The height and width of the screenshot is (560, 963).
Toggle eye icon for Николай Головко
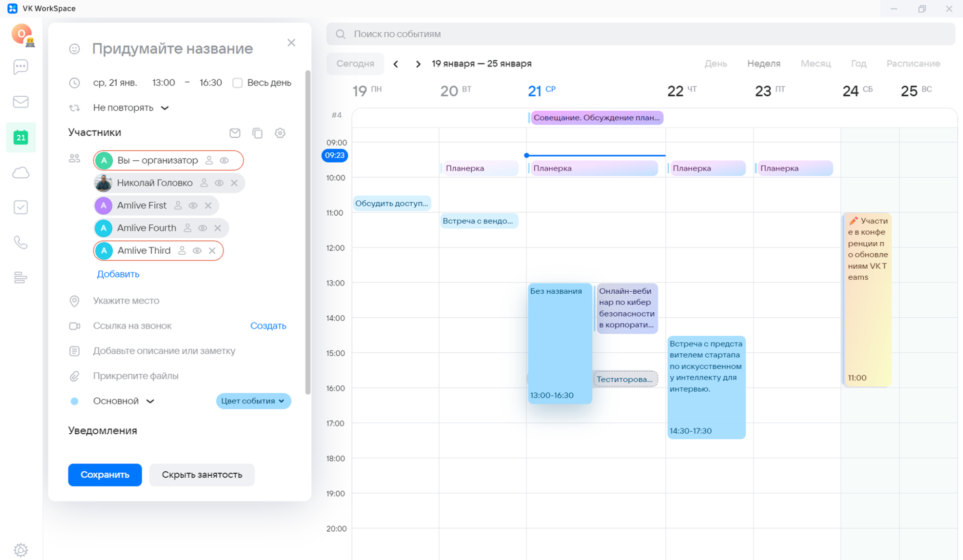click(219, 183)
